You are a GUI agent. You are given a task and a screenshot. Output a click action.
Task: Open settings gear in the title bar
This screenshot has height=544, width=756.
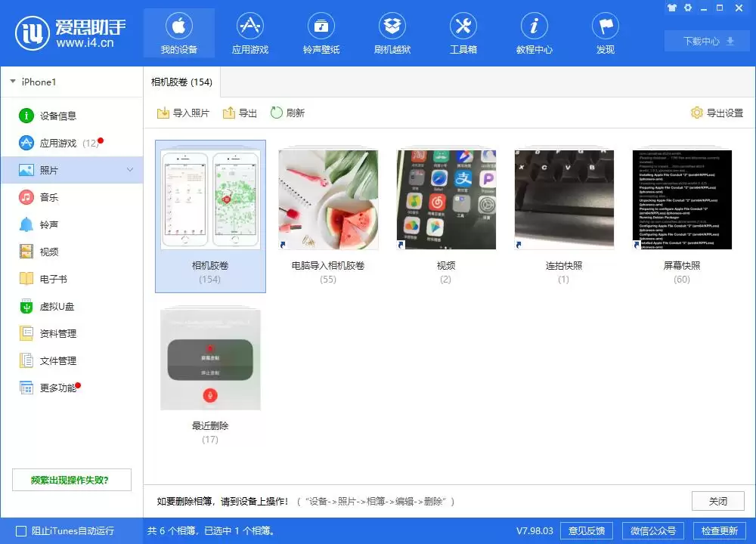coord(688,8)
